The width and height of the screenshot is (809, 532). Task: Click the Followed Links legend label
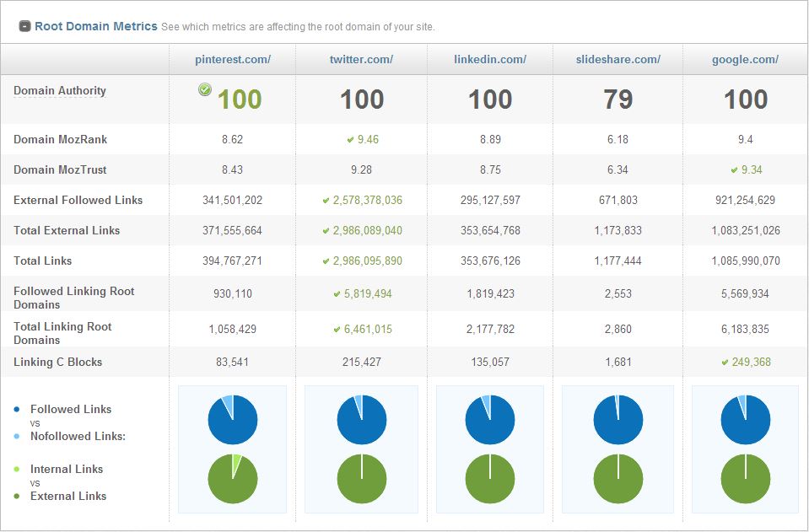pos(71,409)
